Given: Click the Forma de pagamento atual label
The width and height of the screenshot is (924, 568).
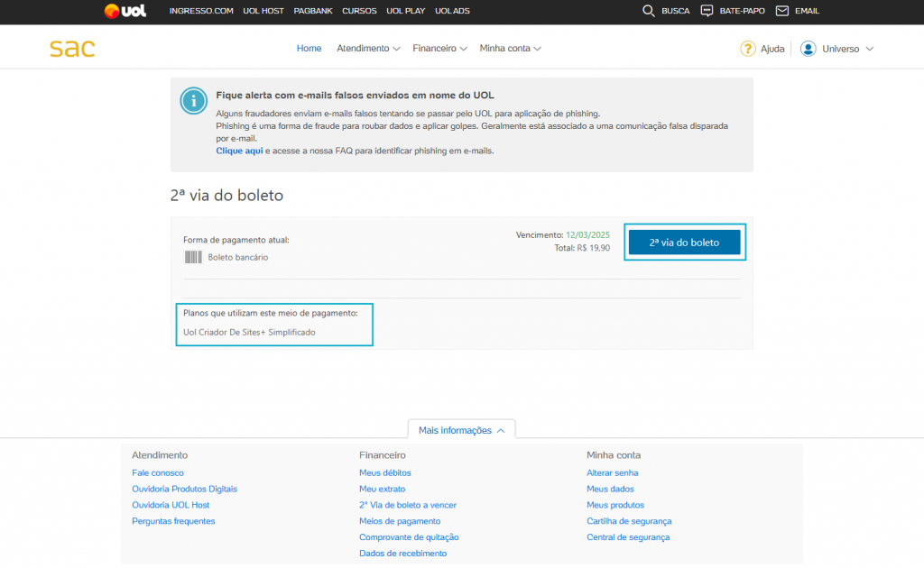Looking at the screenshot, I should [x=236, y=240].
